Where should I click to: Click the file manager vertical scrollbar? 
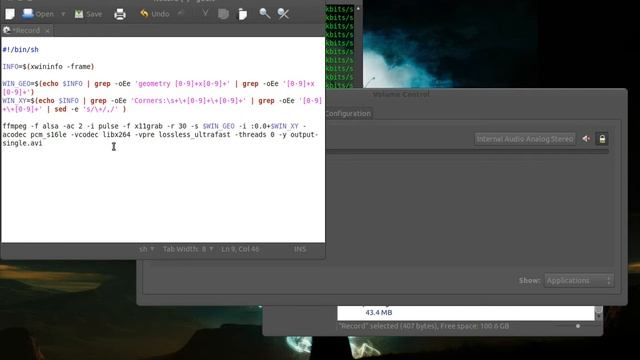(598, 312)
